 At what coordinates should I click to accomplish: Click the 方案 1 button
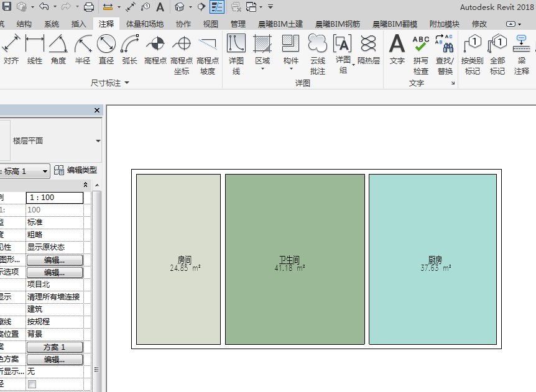(x=55, y=347)
